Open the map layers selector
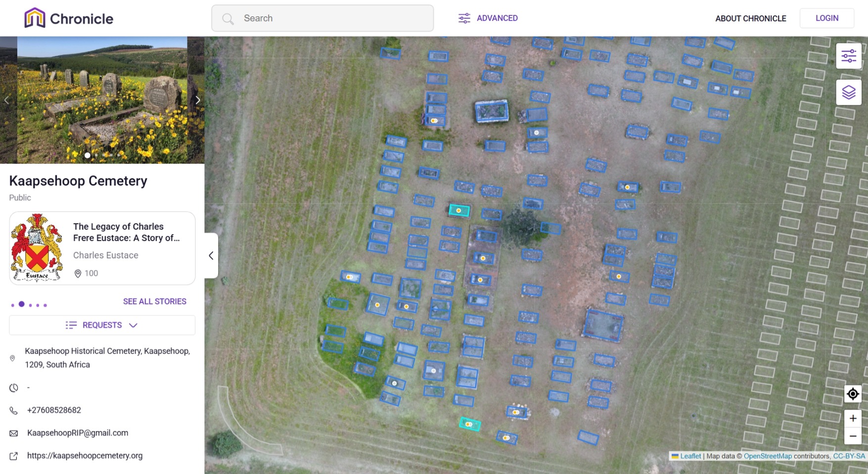Viewport: 868px width, 474px height. coord(849,93)
